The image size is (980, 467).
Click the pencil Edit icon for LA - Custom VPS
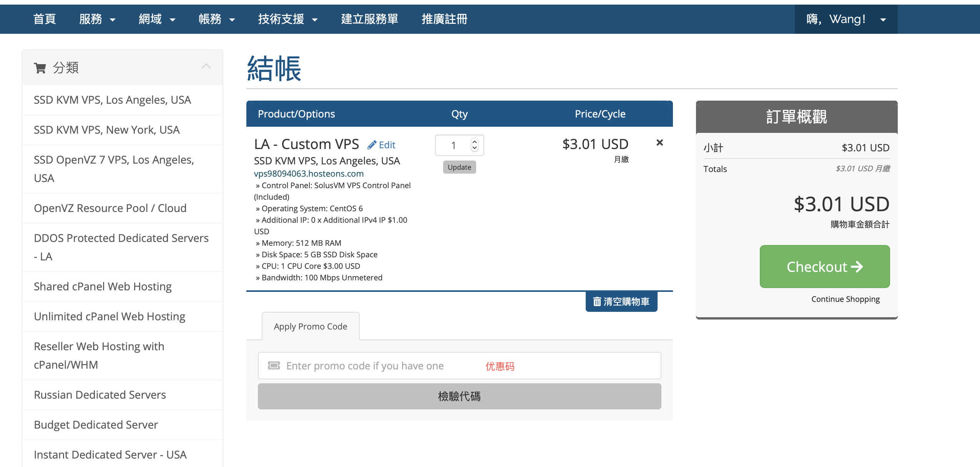click(372, 144)
